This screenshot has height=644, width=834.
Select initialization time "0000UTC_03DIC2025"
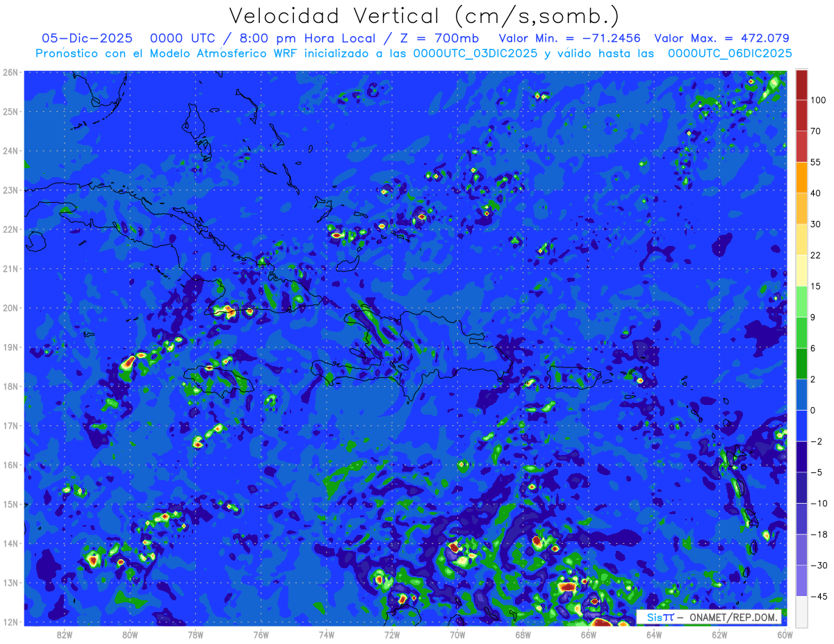(475, 53)
